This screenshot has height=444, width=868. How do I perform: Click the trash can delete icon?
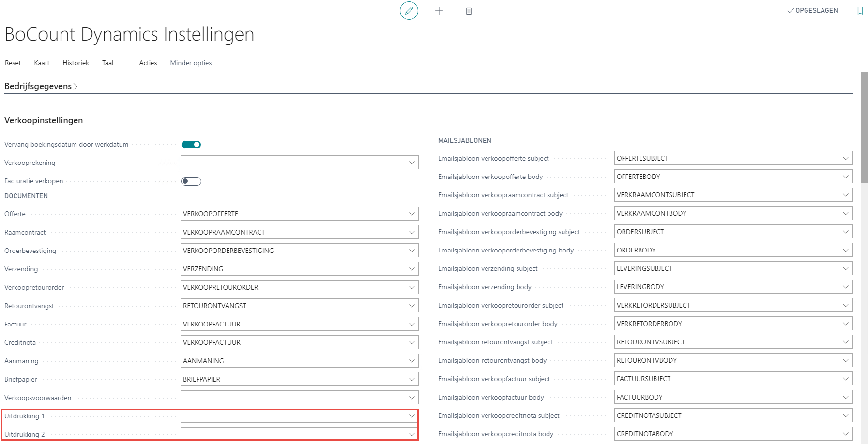tap(469, 11)
